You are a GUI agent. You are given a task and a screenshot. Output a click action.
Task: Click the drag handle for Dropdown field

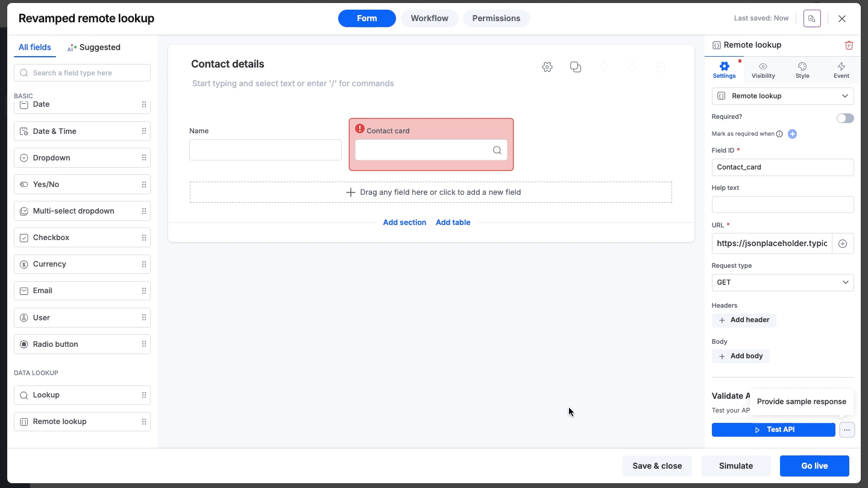coord(144,158)
